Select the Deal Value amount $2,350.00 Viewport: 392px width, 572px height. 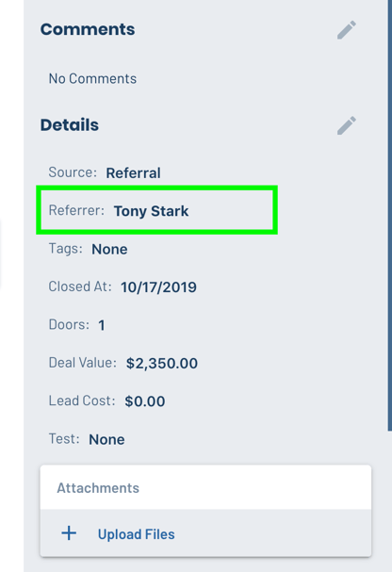[162, 364]
